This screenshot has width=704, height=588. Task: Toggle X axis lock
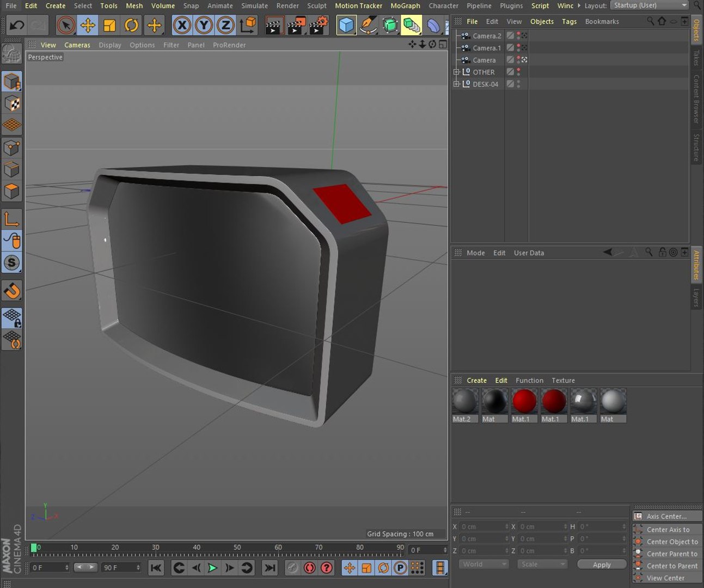(x=182, y=25)
